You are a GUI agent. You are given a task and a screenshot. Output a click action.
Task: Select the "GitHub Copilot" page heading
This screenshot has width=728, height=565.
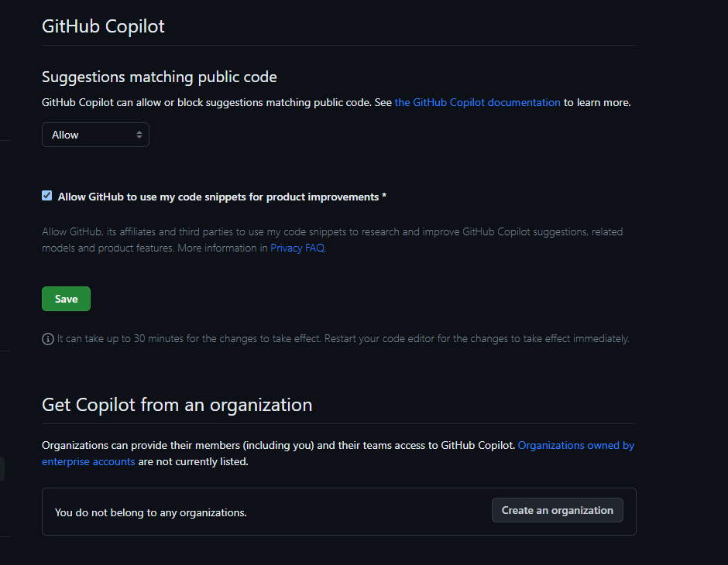103,26
